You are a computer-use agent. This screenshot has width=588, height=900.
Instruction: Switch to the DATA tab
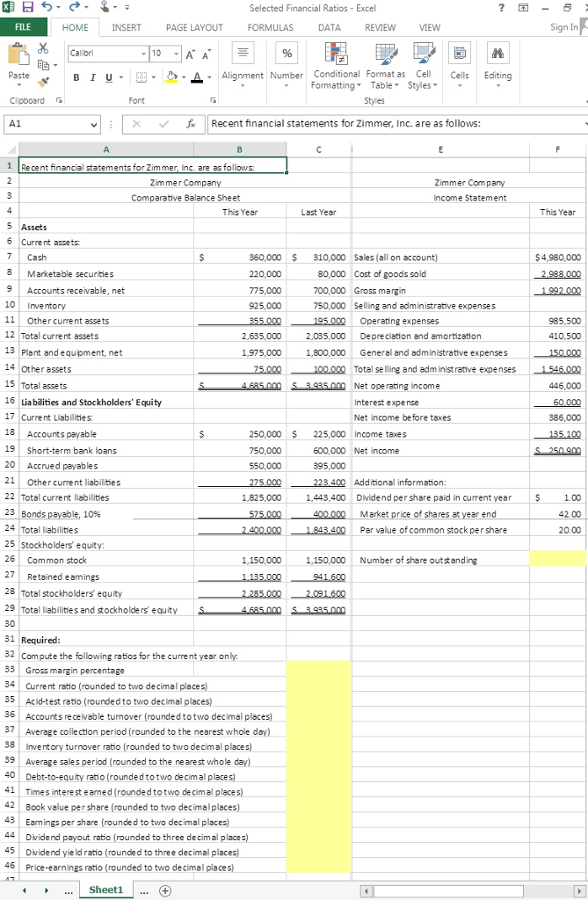coord(329,27)
